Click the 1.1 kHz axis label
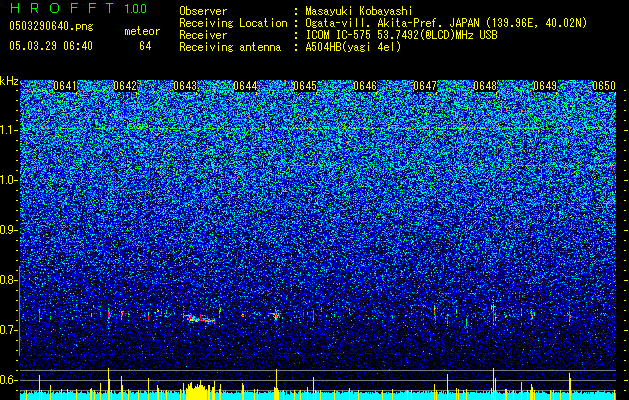 (9, 130)
